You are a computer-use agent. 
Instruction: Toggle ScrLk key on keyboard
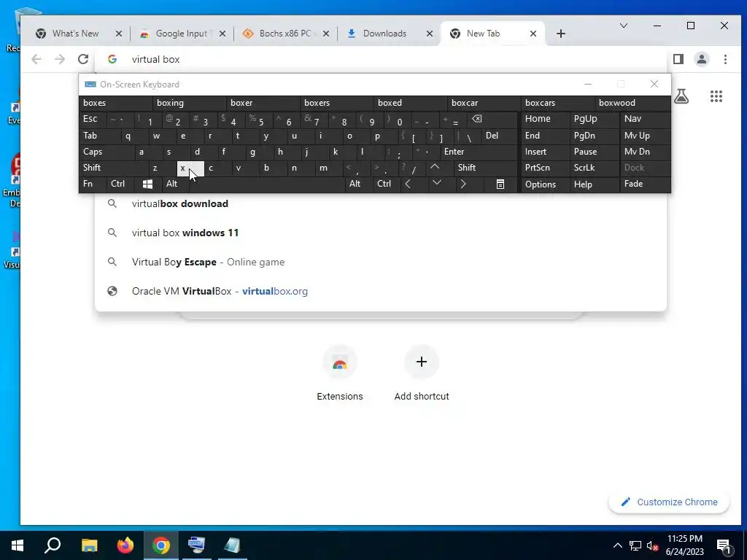[594, 168]
